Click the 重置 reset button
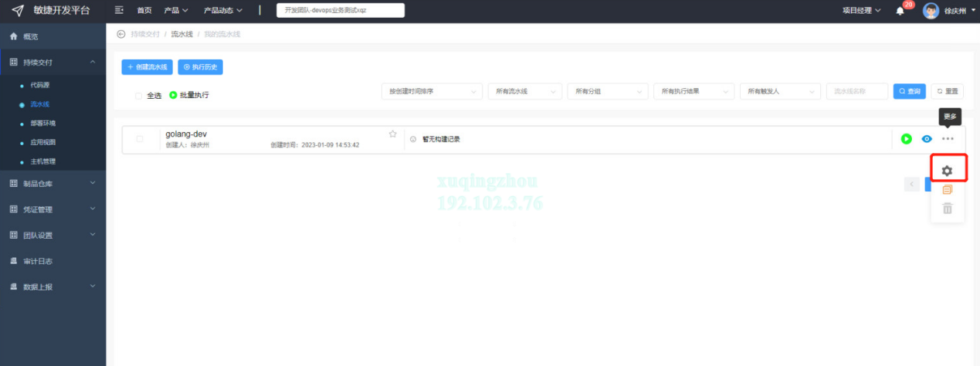 (x=948, y=91)
